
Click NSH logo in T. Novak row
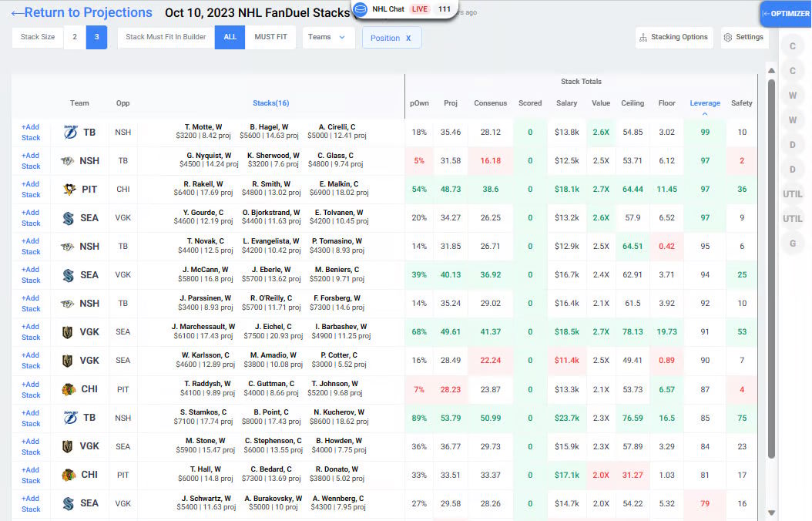click(67, 247)
